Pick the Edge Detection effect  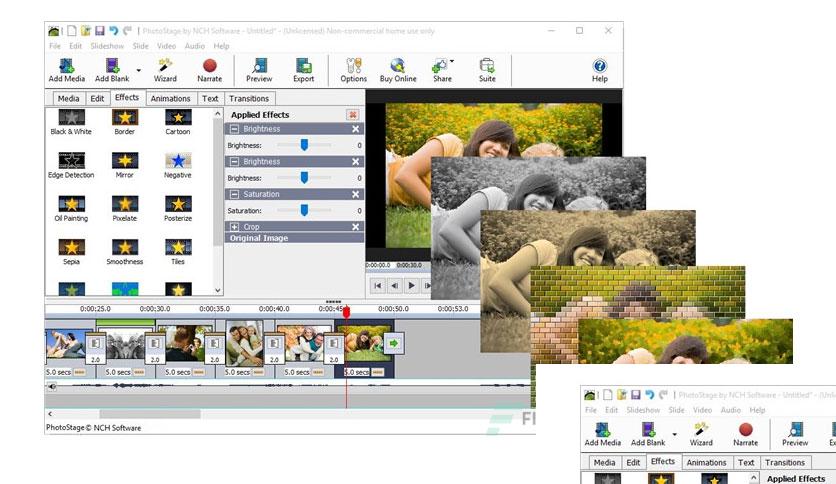point(70,161)
